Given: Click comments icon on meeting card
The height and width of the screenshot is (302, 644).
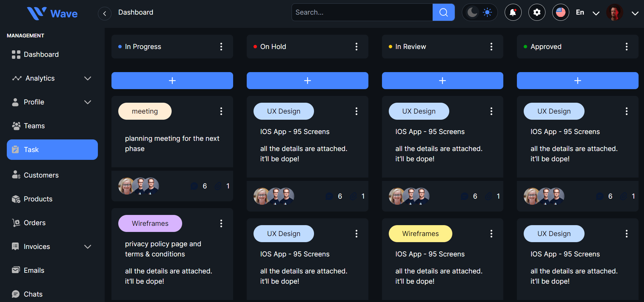Looking at the screenshot, I should (194, 186).
